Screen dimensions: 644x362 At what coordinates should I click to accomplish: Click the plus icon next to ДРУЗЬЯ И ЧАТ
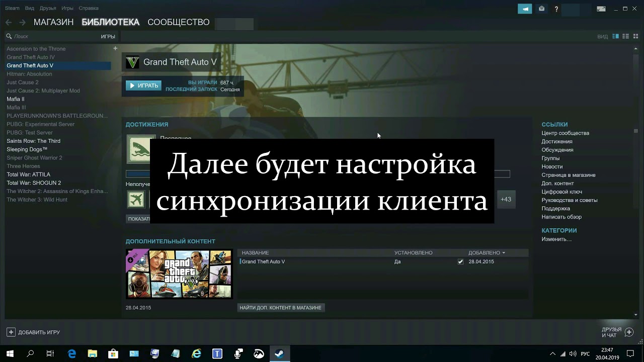[x=629, y=332]
